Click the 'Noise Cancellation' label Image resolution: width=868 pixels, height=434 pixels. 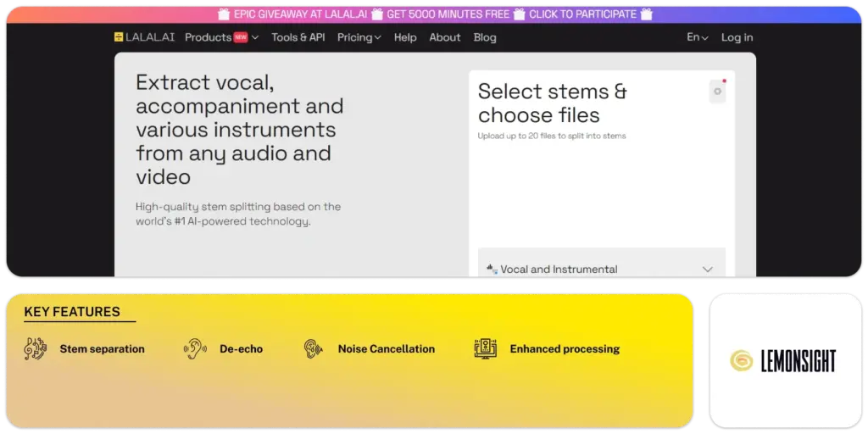point(387,349)
